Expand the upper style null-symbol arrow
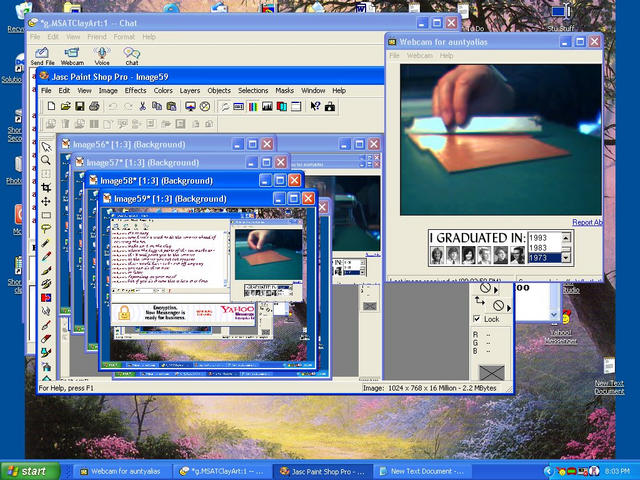 [496, 290]
